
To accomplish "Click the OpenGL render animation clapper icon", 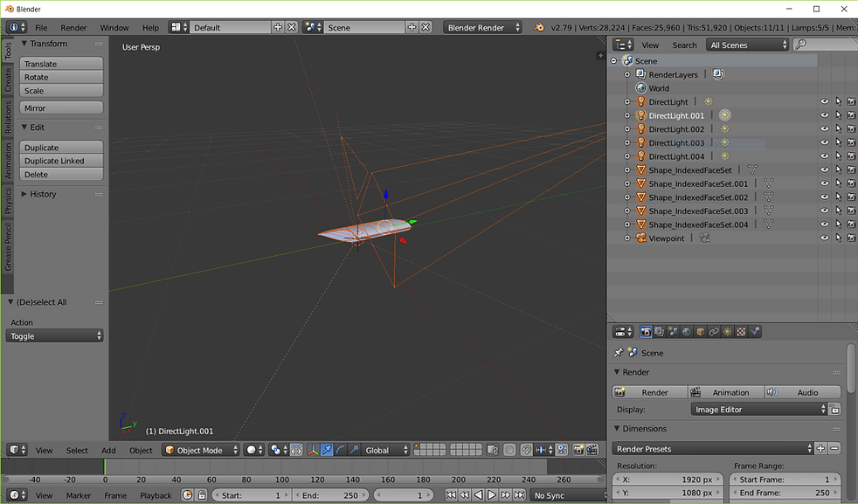I will (x=592, y=450).
